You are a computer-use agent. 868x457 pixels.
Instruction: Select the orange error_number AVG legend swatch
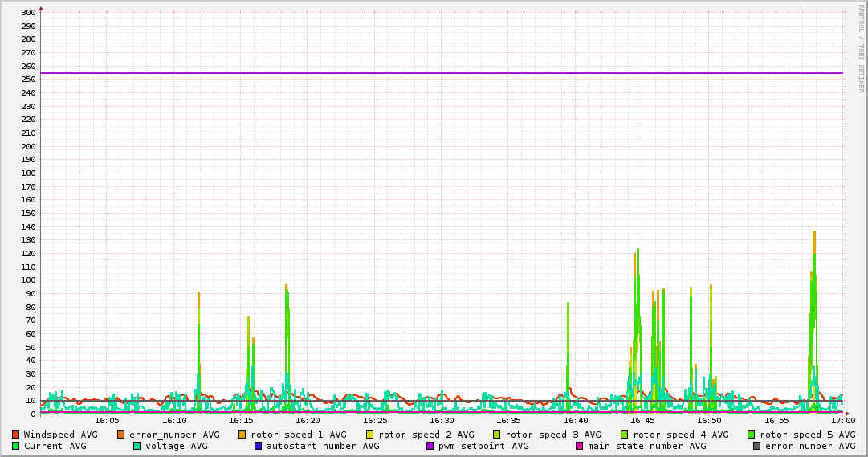coord(121,435)
